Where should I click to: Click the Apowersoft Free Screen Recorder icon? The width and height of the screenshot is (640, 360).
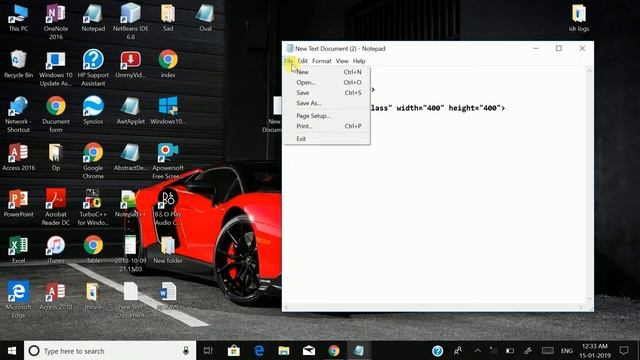click(168, 161)
